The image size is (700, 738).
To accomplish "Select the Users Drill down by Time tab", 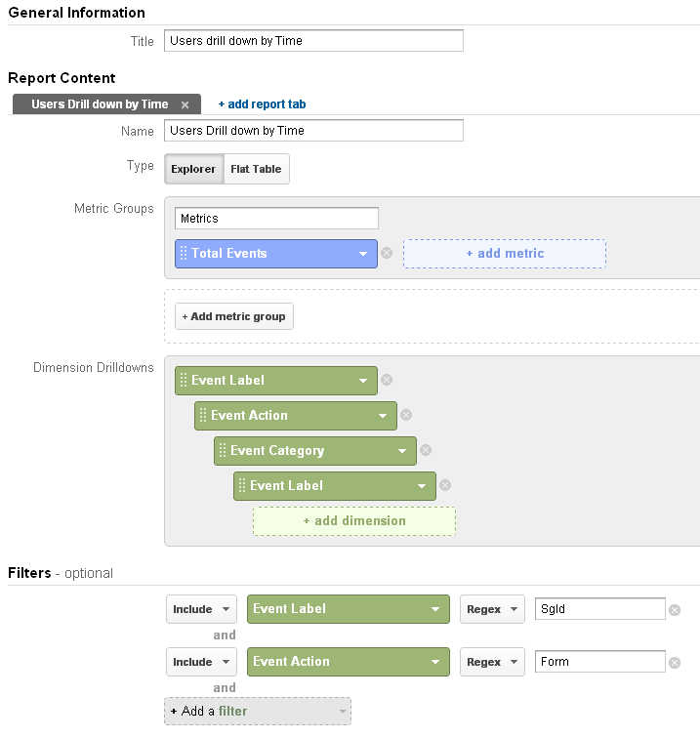I will (100, 104).
